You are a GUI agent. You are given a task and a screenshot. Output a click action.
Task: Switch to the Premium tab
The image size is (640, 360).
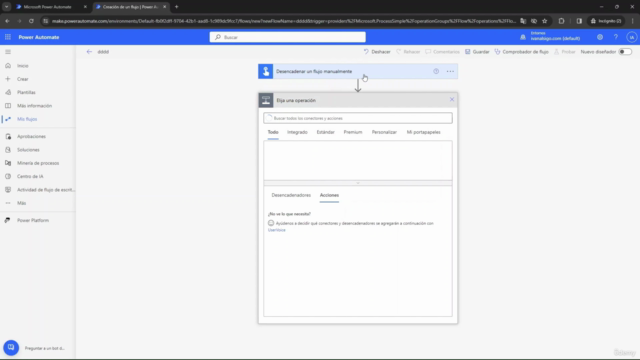coord(353,132)
